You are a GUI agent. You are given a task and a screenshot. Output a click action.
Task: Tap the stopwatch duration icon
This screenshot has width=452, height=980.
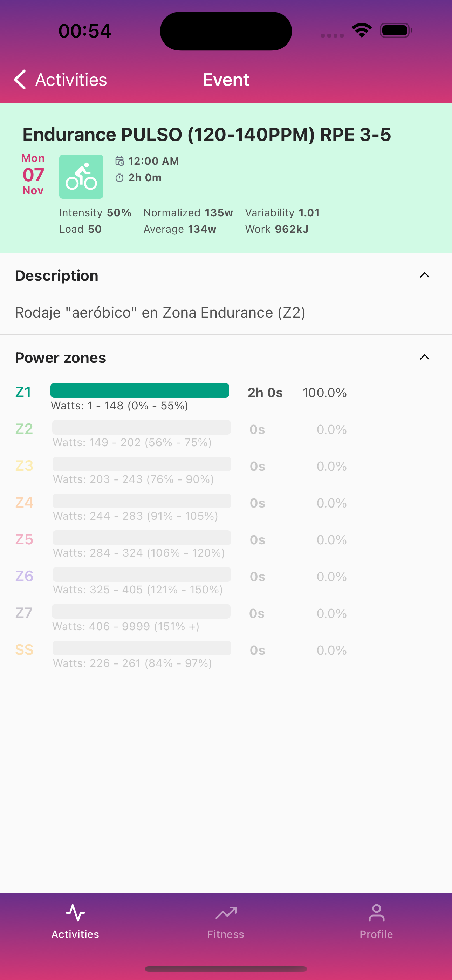(x=119, y=178)
